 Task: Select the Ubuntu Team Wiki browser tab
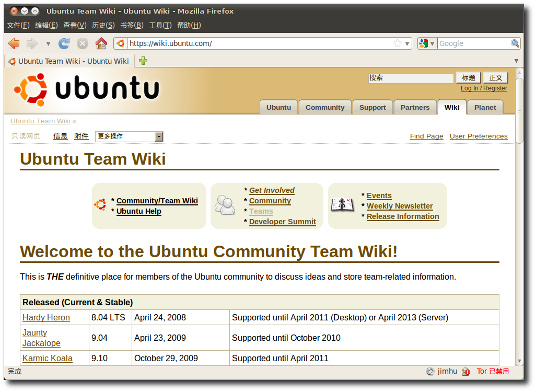pos(69,61)
